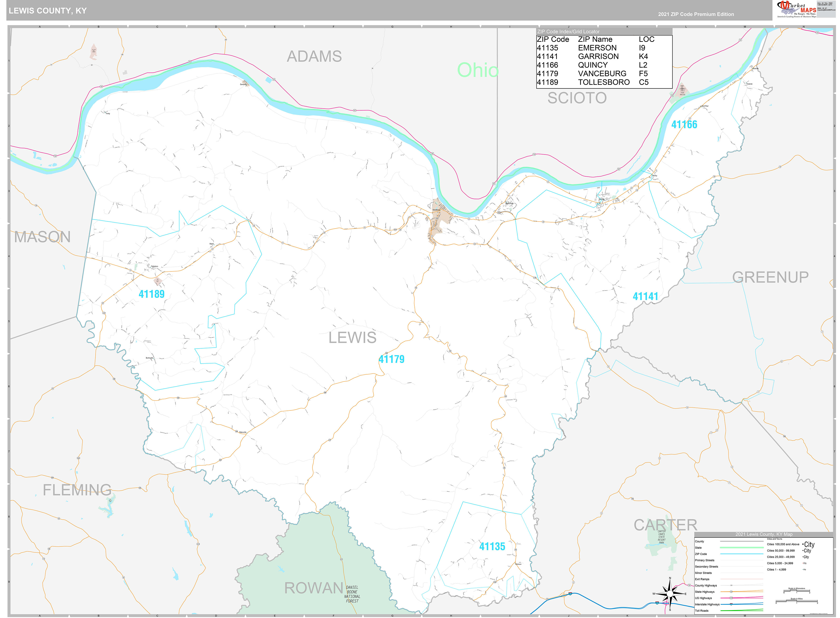Open the Cities and Towns legend section
This screenshot has width=840, height=618.
click(x=775, y=539)
